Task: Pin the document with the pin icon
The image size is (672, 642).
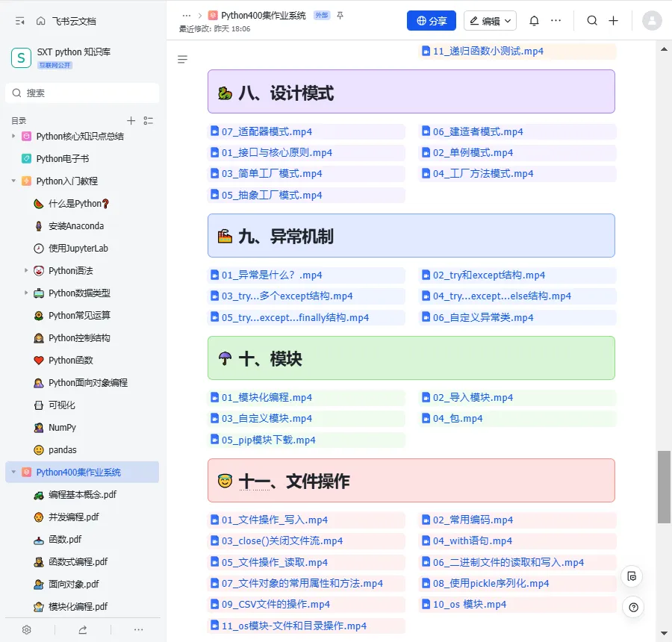Action: click(x=340, y=16)
